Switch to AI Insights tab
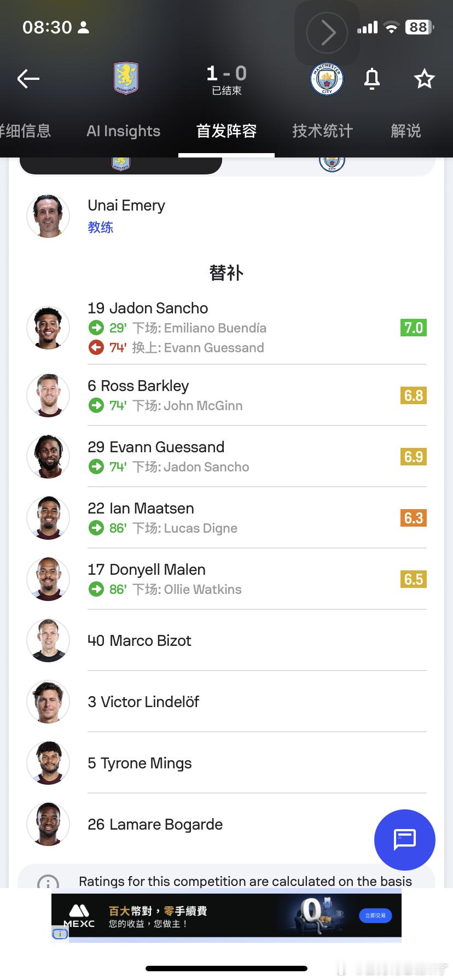 [123, 131]
